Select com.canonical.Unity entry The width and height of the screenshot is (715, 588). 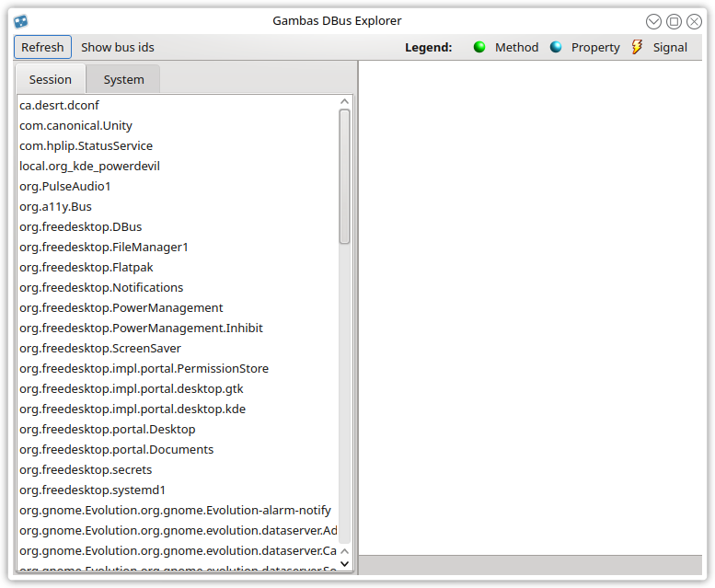tap(178, 125)
